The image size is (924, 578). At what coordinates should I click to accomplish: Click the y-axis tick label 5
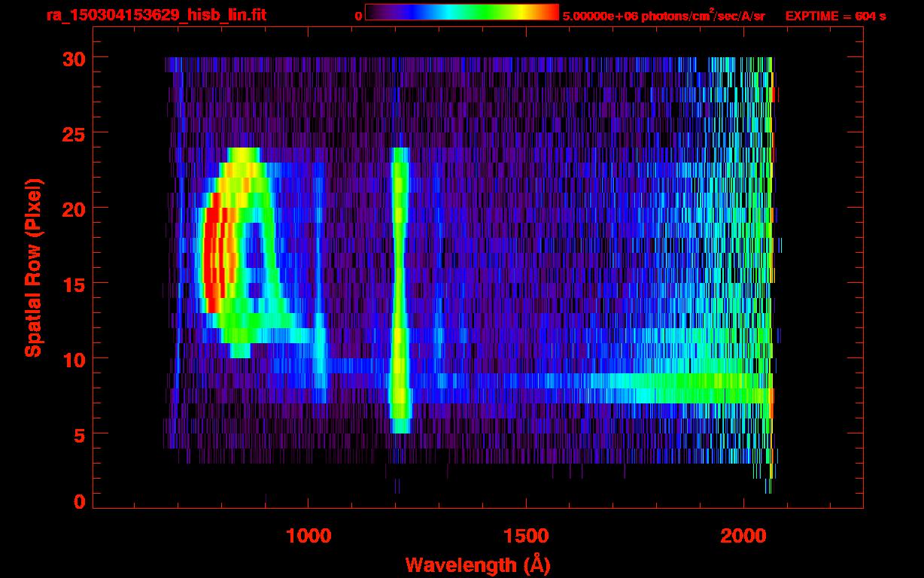[x=78, y=434]
